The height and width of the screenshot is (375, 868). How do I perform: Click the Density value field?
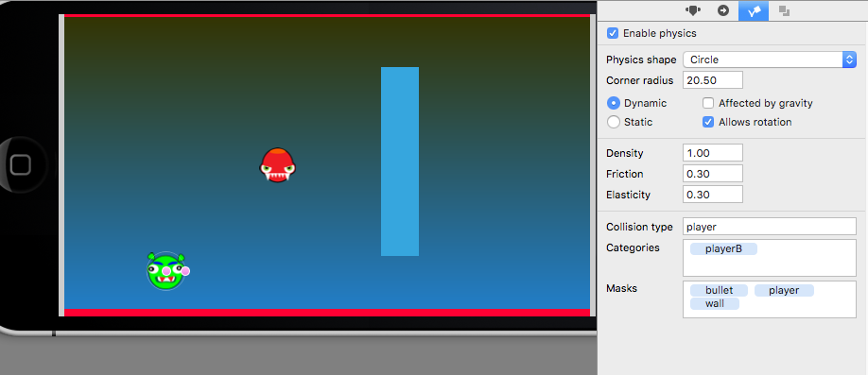[x=712, y=153]
